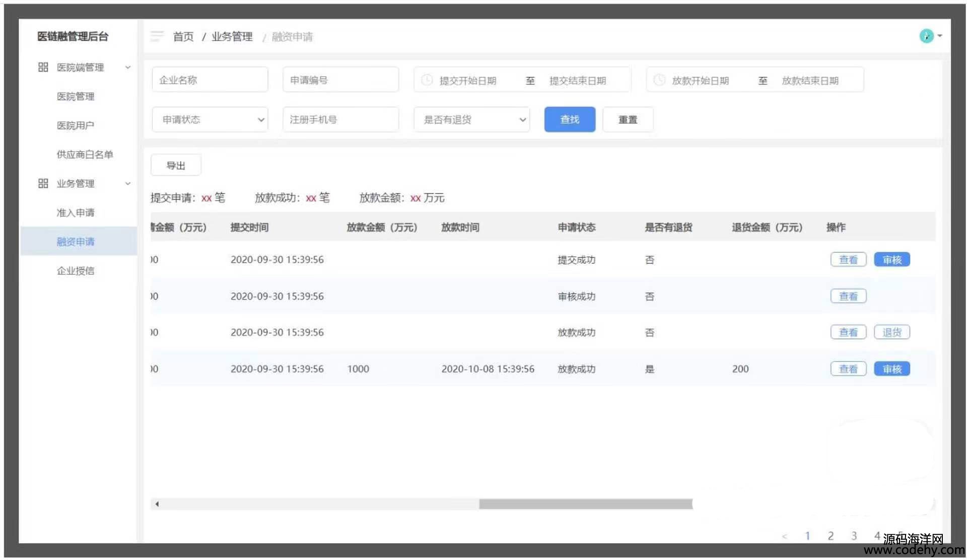This screenshot has width=967, height=560.
Task: Click the 导出 export button
Action: 176,165
